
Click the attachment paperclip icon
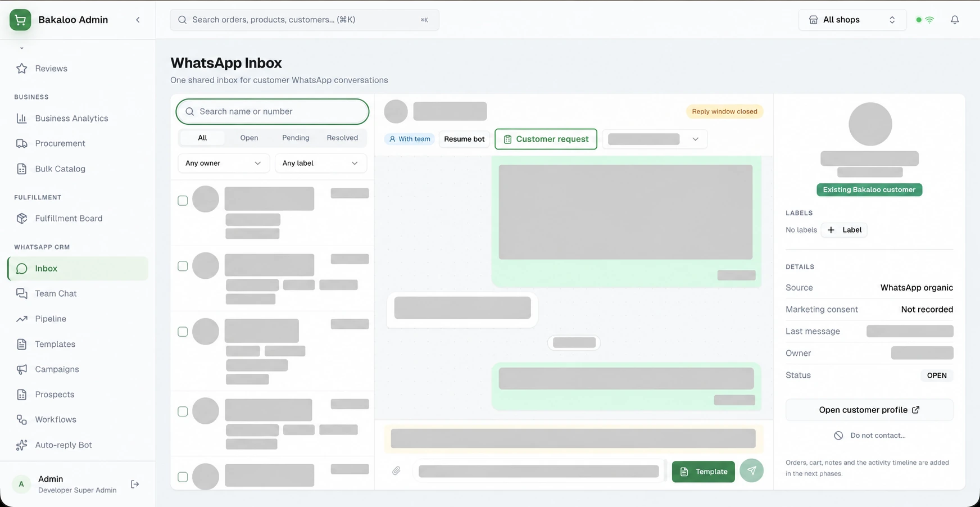point(396,471)
